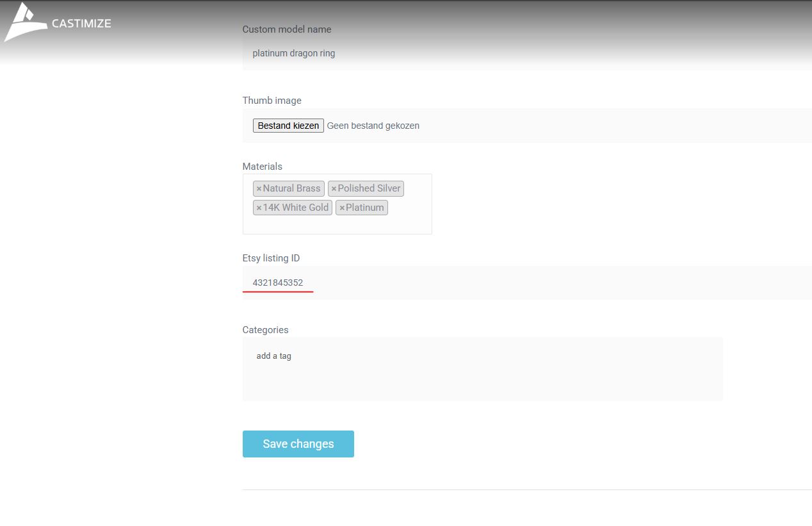Image resolution: width=812 pixels, height=526 pixels.
Task: Click the Save changes button
Action: 298,444
